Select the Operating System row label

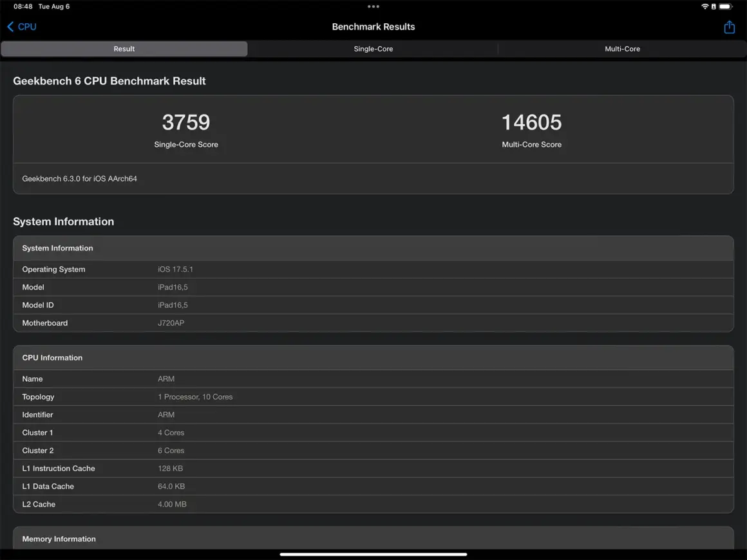[53, 269]
